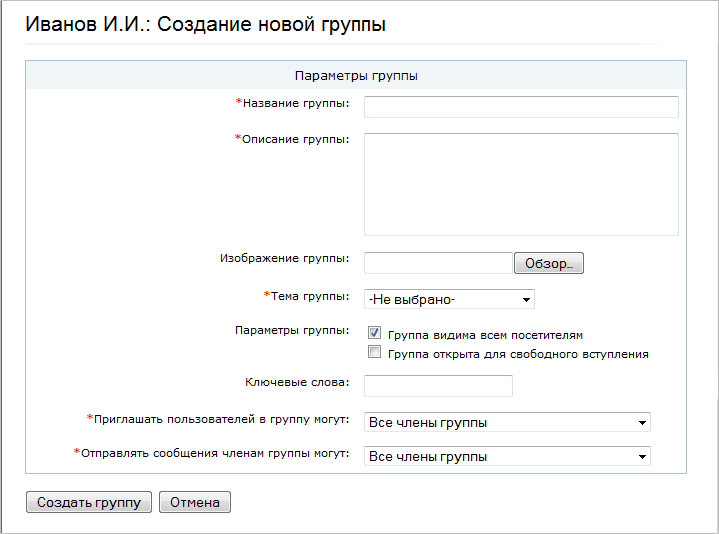Click the Изображение группы file path field
Screen dimensions: 719x534
pos(438,263)
